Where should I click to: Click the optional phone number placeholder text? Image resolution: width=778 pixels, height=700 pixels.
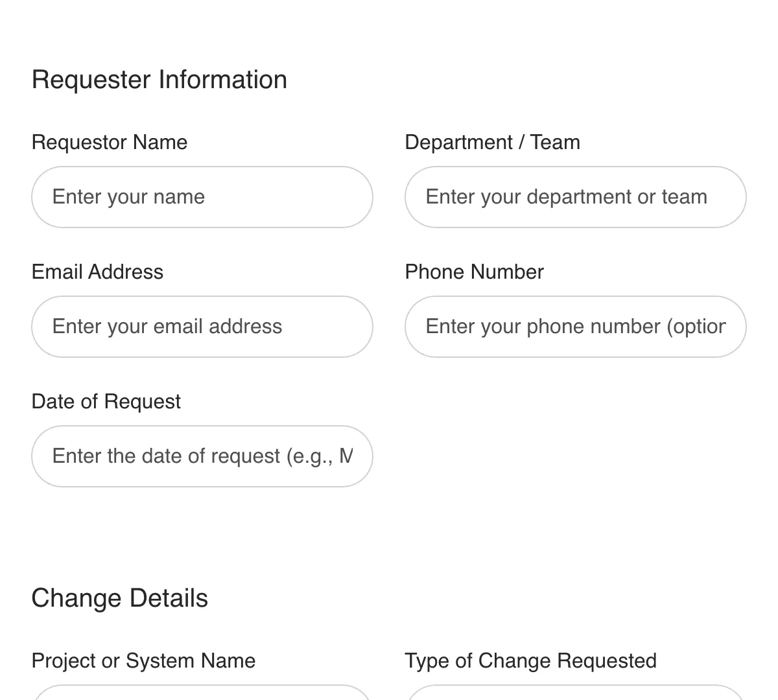(x=575, y=327)
